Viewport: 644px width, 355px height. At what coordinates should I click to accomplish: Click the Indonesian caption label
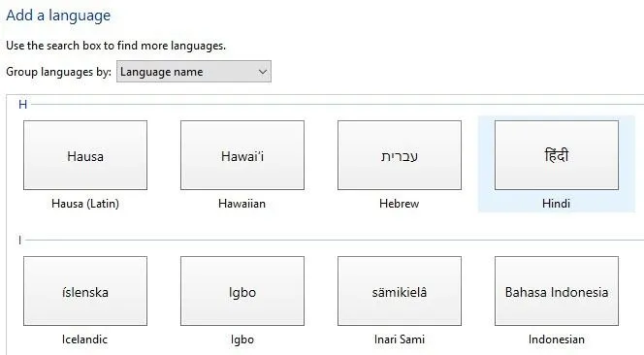tap(557, 339)
